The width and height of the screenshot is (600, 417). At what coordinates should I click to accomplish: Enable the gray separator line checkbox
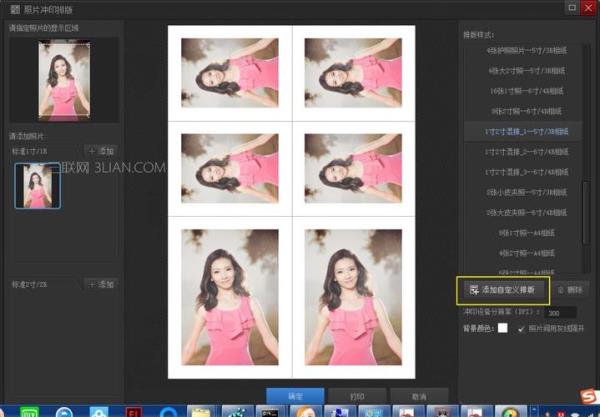pos(521,329)
